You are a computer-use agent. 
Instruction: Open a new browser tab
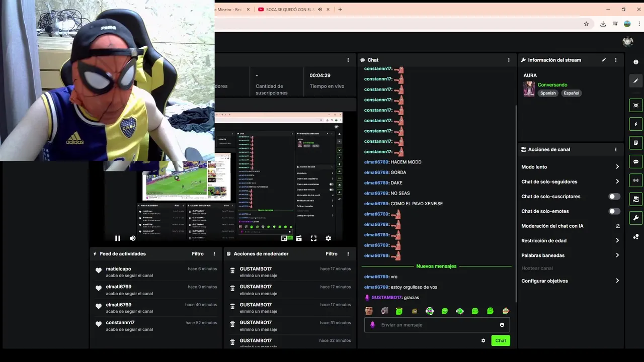340,10
